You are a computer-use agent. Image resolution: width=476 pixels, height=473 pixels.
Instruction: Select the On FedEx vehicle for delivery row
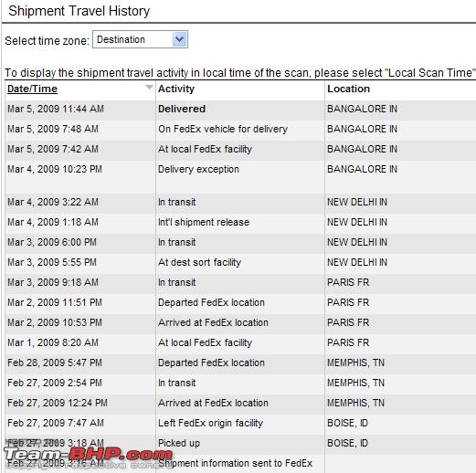[x=240, y=129]
